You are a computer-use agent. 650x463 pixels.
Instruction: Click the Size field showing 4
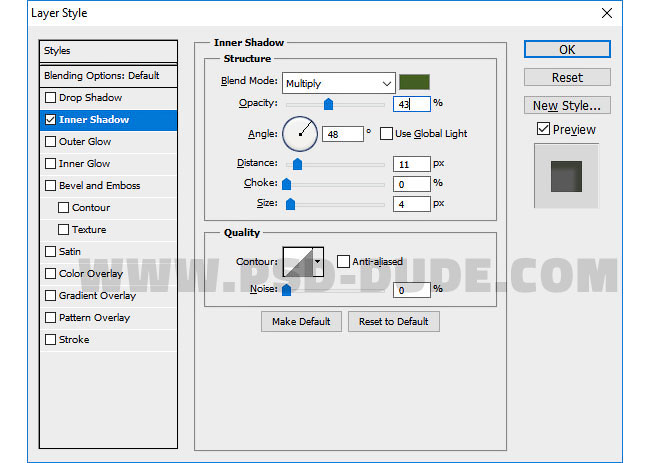[x=412, y=204]
